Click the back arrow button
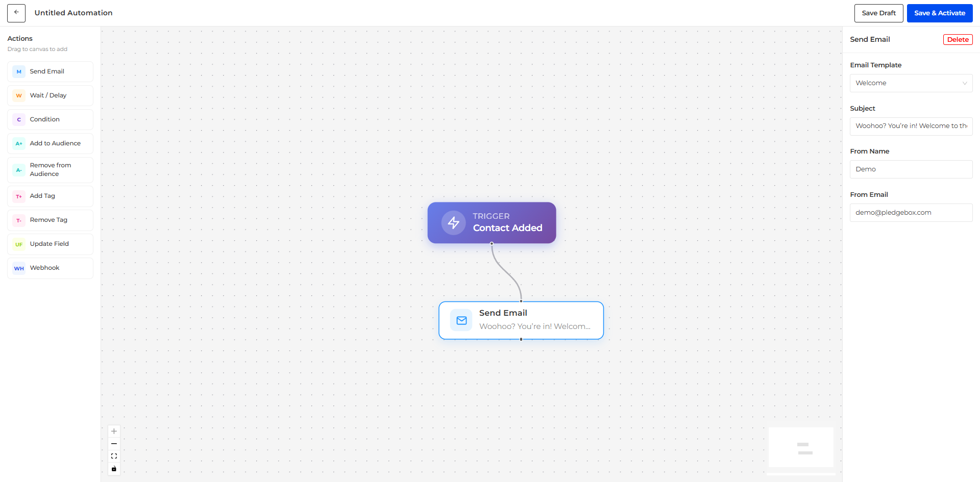This screenshot has width=980, height=482. (16, 13)
